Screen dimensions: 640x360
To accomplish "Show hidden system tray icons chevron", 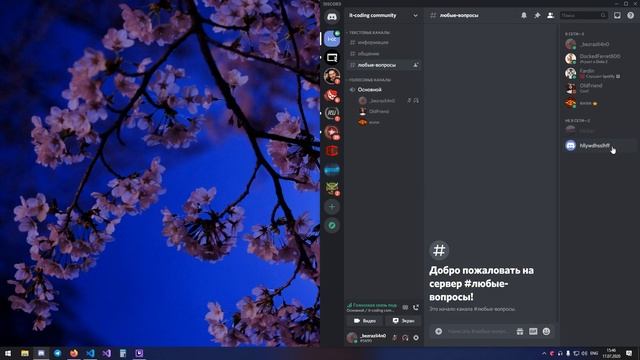I will 544,353.
